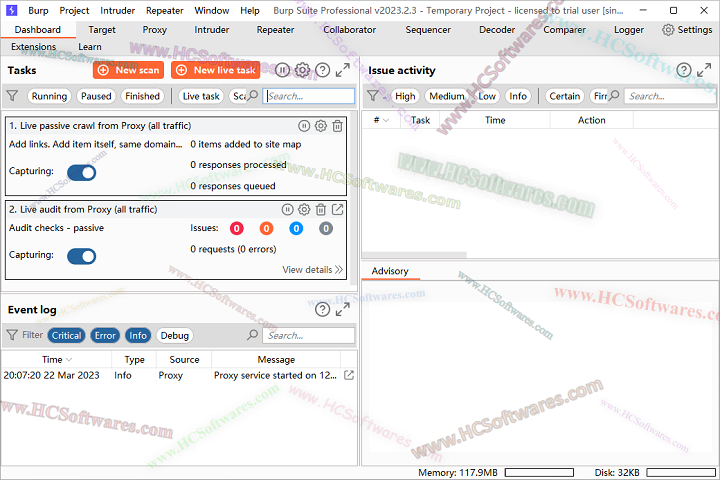Click the Event log filter funnel icon
This screenshot has height=480, width=720.
(x=12, y=335)
